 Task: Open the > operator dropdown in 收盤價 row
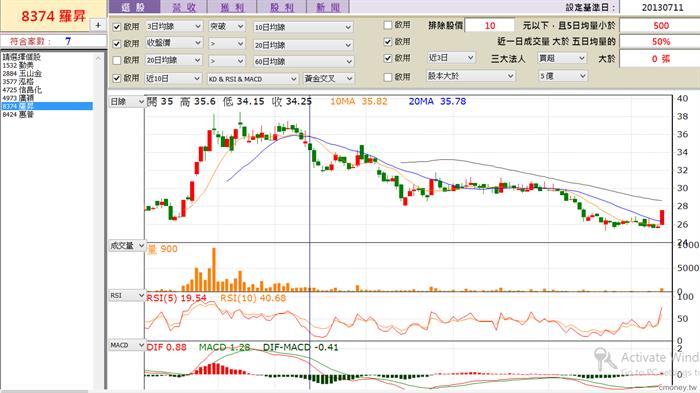point(226,44)
